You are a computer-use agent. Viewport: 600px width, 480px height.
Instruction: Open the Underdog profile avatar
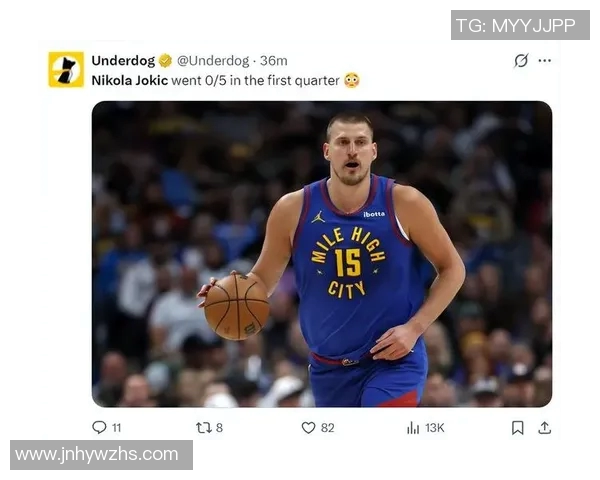(x=66, y=69)
